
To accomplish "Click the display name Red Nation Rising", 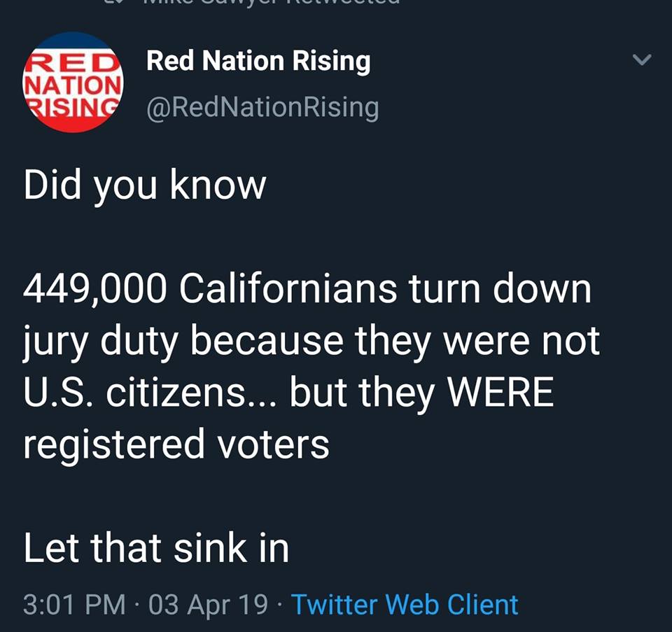I will (258, 62).
